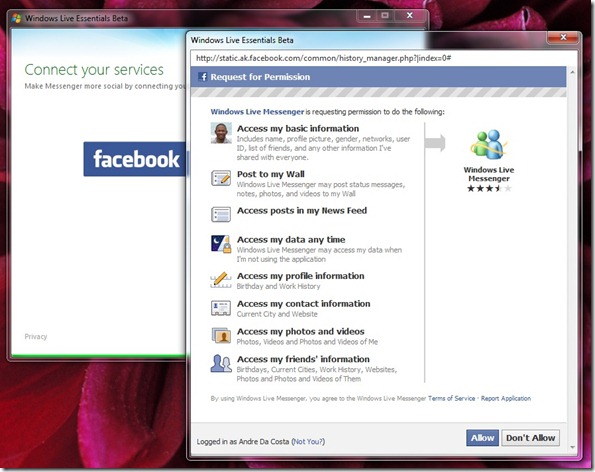This screenshot has width=595, height=472.
Task: Click the scrollbar up arrow in permission dialog
Action: [x=572, y=72]
